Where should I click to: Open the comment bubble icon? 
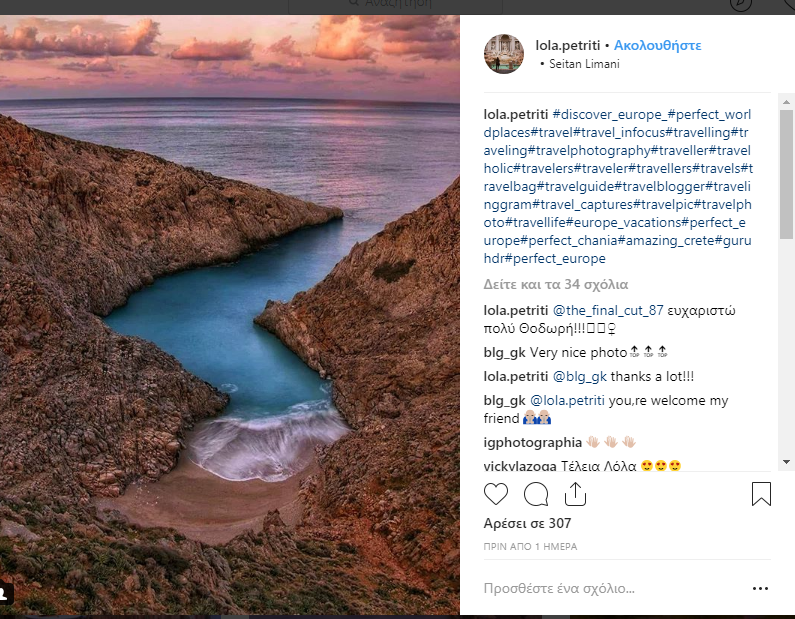(536, 494)
